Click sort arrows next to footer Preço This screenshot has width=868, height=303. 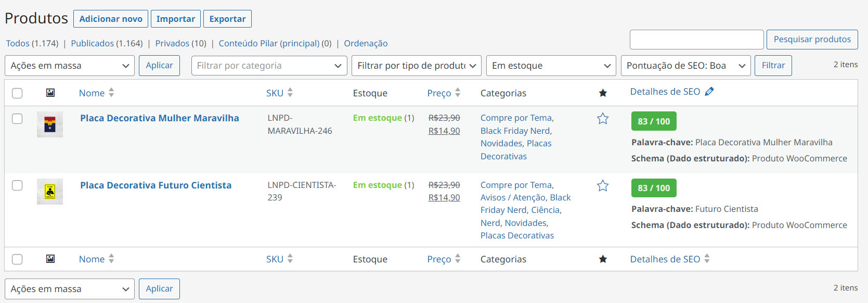[x=458, y=259]
